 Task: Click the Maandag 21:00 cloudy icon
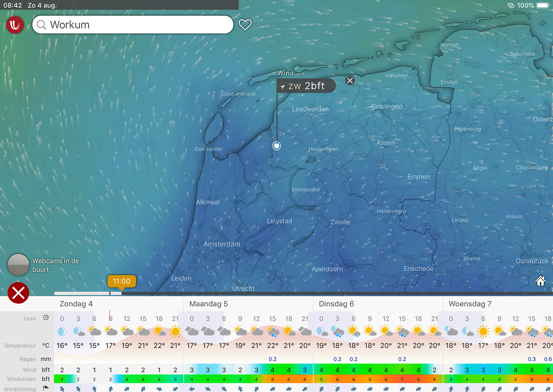pos(305,332)
